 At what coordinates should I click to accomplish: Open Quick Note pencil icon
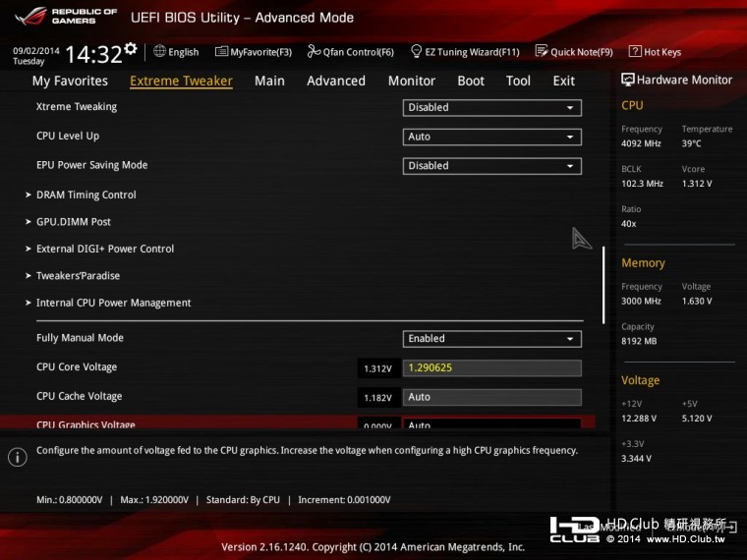[542, 51]
